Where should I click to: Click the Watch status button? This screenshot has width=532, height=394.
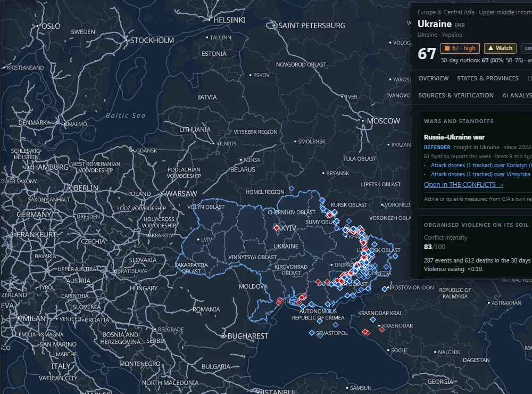tap(500, 48)
